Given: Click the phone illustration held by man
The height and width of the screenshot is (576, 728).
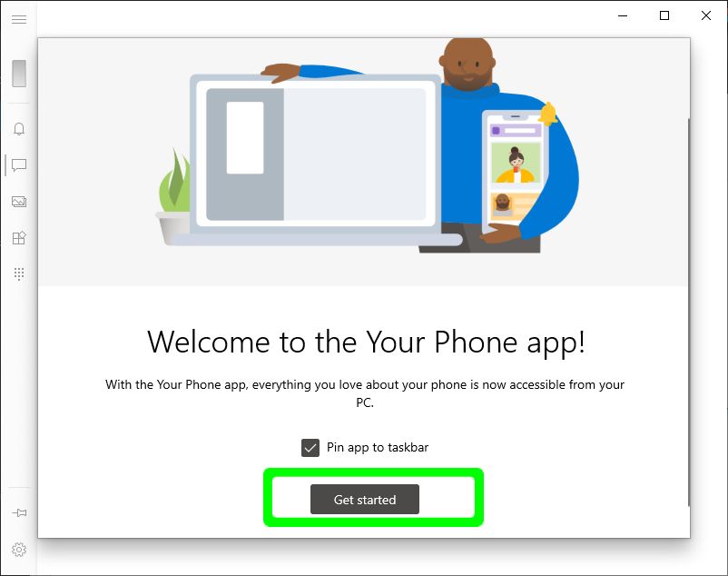Looking at the screenshot, I should [516, 171].
